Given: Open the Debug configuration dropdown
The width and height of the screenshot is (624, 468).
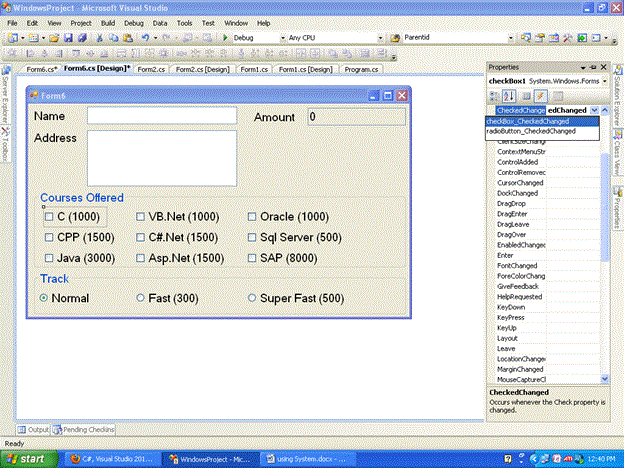Looking at the screenshot, I should click(x=283, y=38).
